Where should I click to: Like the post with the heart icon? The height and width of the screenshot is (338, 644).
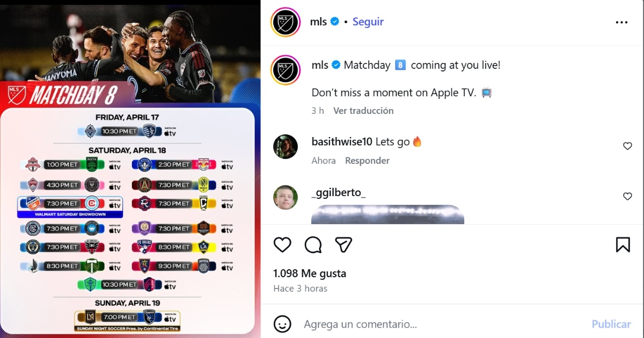pos(282,245)
